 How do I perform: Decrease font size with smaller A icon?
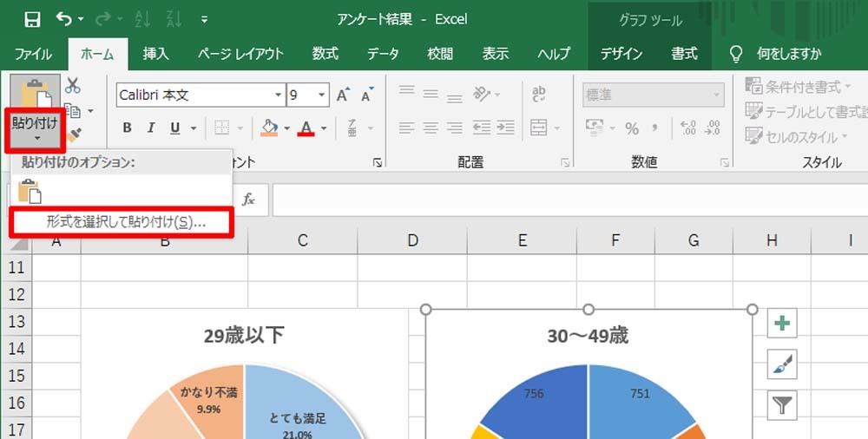(x=367, y=95)
